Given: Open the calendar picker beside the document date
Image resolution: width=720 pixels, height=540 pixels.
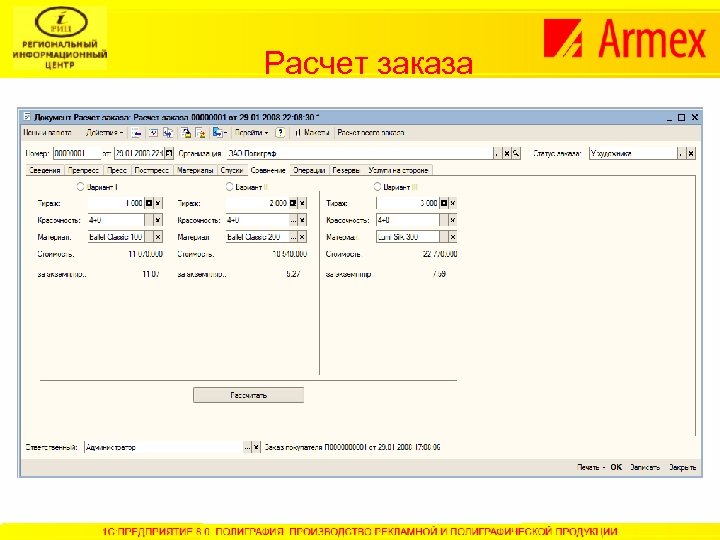Looking at the screenshot, I should [x=169, y=153].
